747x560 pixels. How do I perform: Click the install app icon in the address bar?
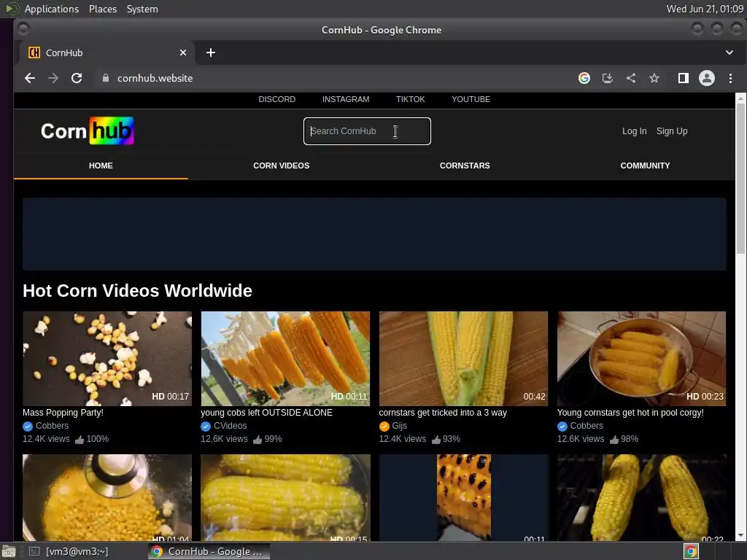click(x=608, y=78)
